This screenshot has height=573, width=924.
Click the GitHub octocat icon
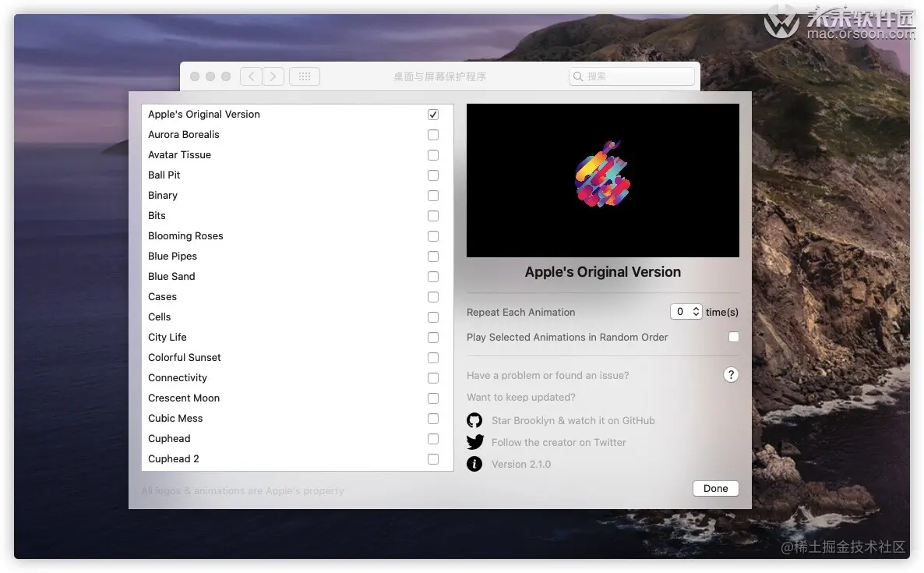click(x=474, y=420)
